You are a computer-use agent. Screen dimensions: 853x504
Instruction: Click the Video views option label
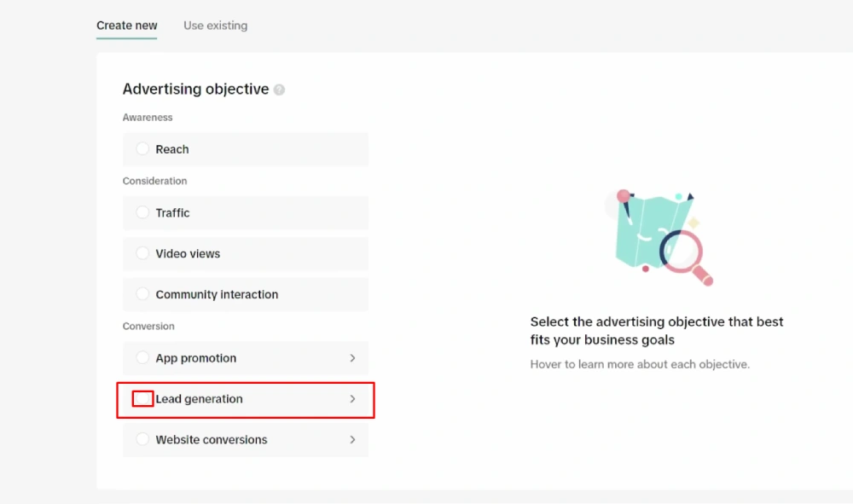pyautogui.click(x=188, y=253)
